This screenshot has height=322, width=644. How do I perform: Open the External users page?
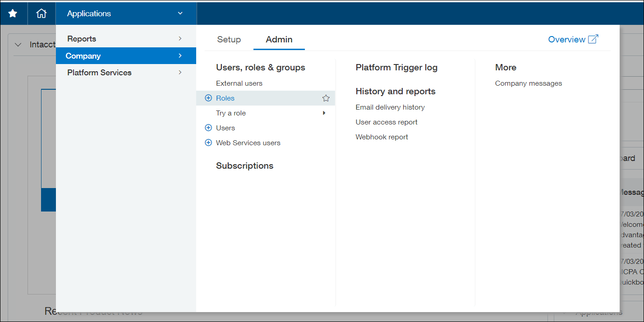tap(239, 83)
